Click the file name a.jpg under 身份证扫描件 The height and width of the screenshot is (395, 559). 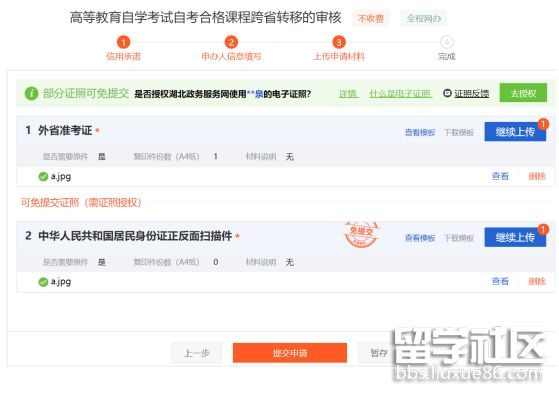(61, 282)
